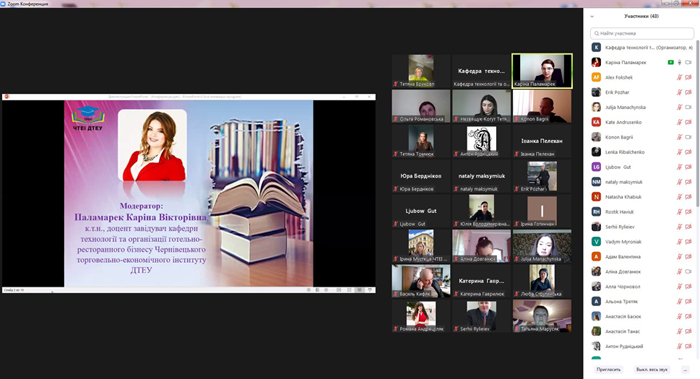Click Erik Pozhar's camera-off icon
The height and width of the screenshot is (379, 700).
(x=688, y=92)
